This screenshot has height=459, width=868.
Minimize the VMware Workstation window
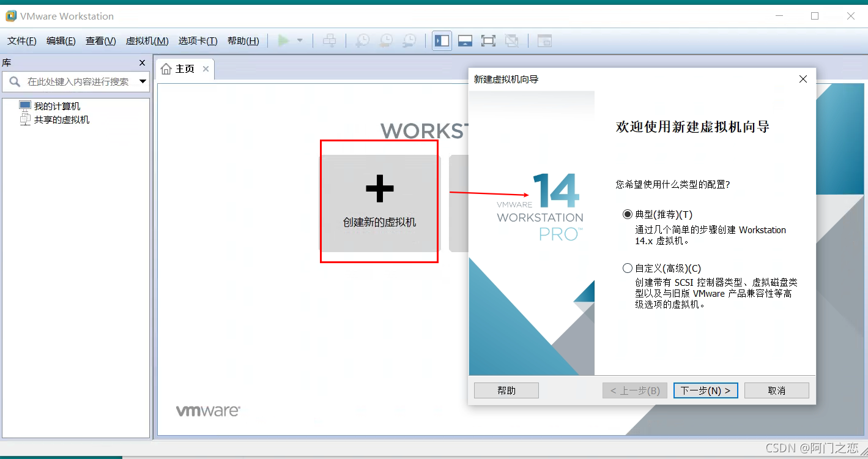779,16
